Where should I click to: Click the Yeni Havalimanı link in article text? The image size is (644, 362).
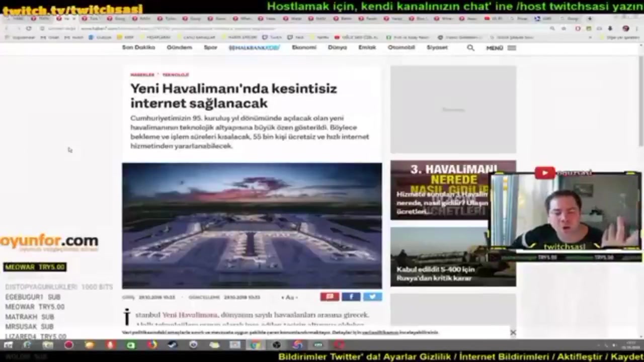190,315
